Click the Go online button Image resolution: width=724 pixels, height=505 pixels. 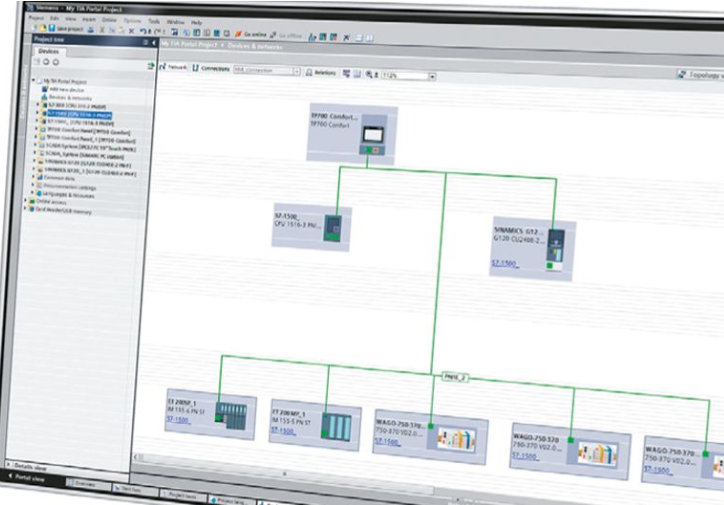pyautogui.click(x=251, y=34)
